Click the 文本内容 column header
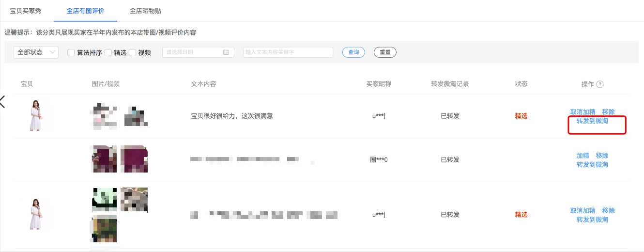Screen dimensions: 644x252 click(x=203, y=84)
